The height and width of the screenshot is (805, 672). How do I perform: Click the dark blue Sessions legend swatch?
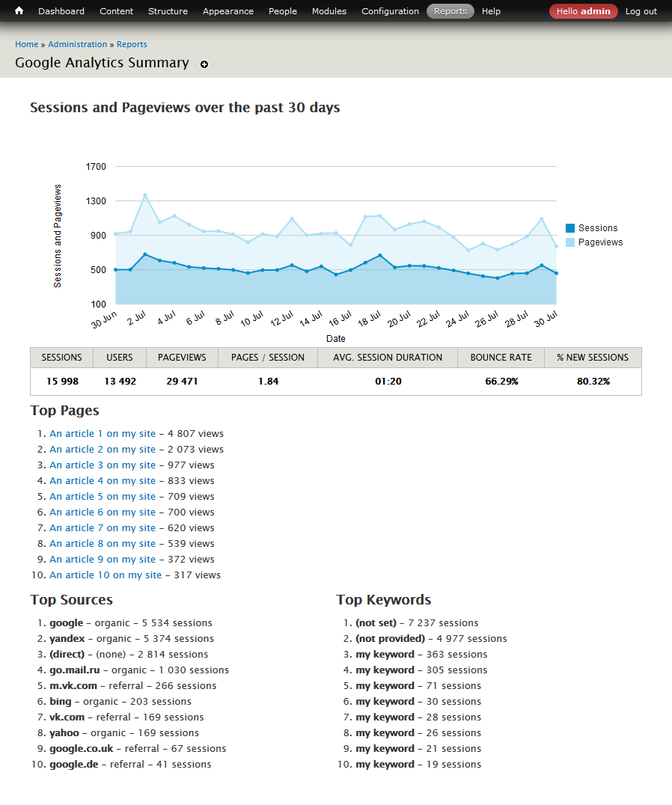point(572,227)
